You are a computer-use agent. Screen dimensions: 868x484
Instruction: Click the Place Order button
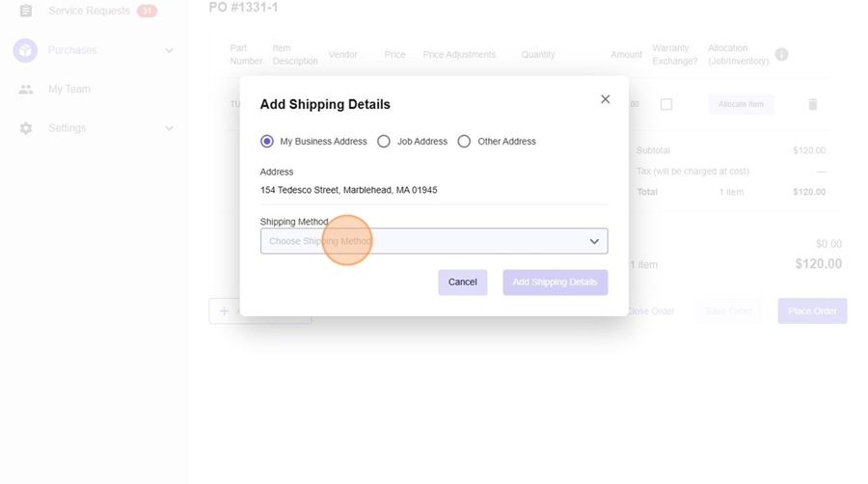point(812,311)
